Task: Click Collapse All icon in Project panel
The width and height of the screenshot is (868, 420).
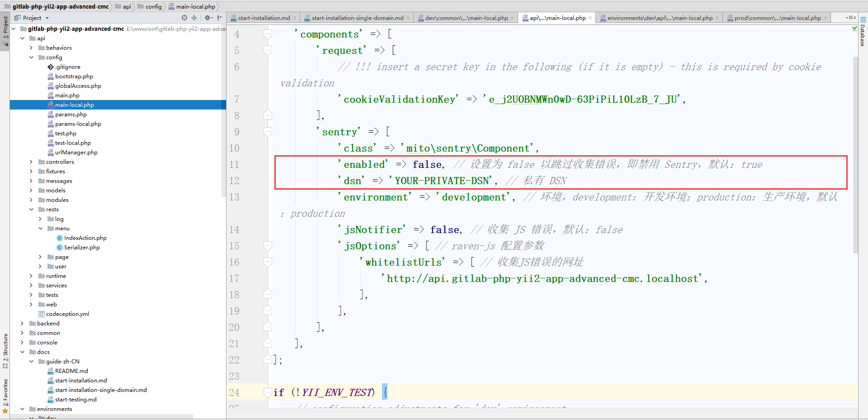Action: click(x=194, y=18)
